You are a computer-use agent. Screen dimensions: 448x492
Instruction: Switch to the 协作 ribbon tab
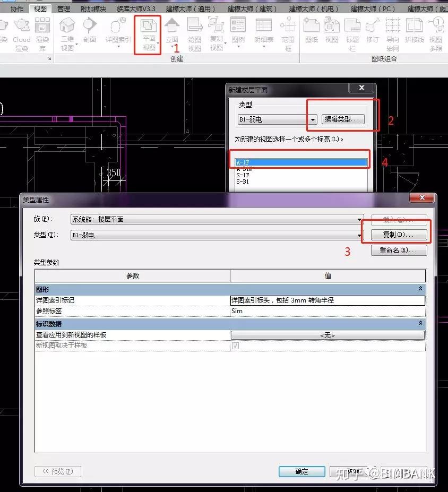point(17,9)
